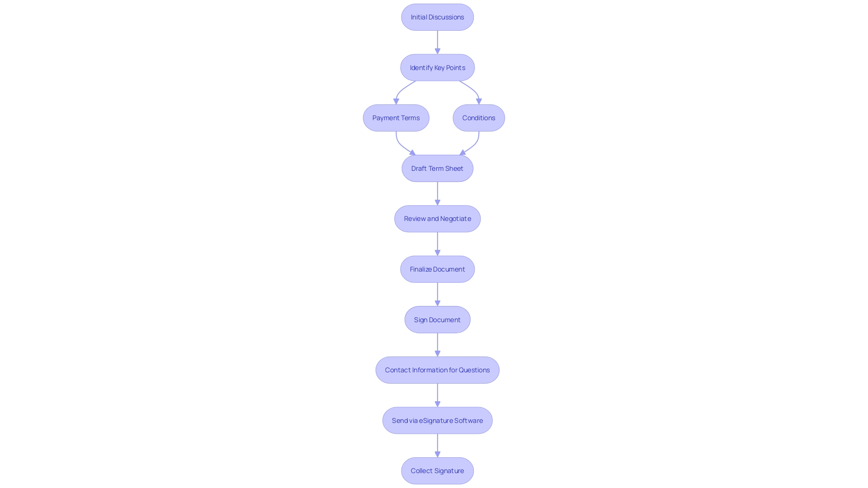Toggle the Draft Term Sheet connection line
The width and height of the screenshot is (868, 488).
(x=437, y=194)
